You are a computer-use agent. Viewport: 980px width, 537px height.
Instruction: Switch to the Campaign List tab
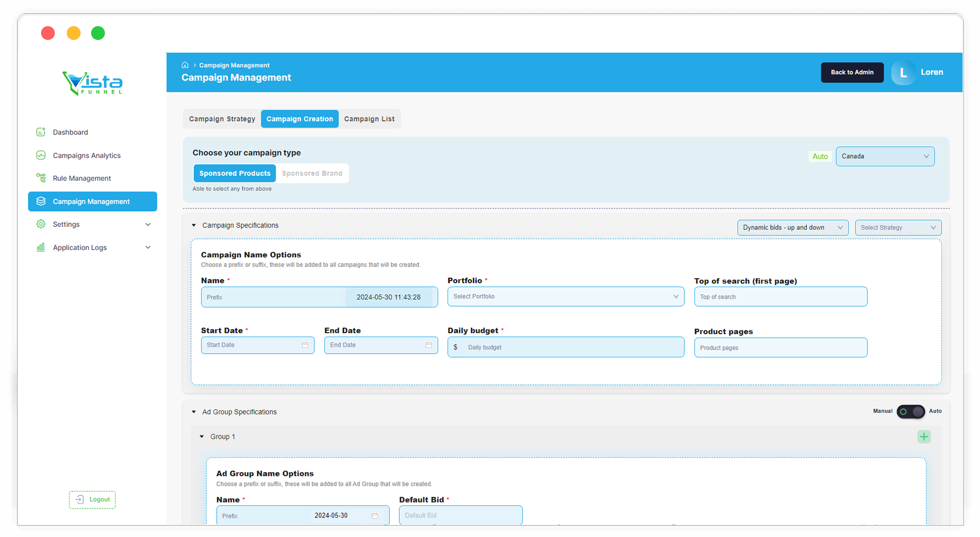[369, 119]
